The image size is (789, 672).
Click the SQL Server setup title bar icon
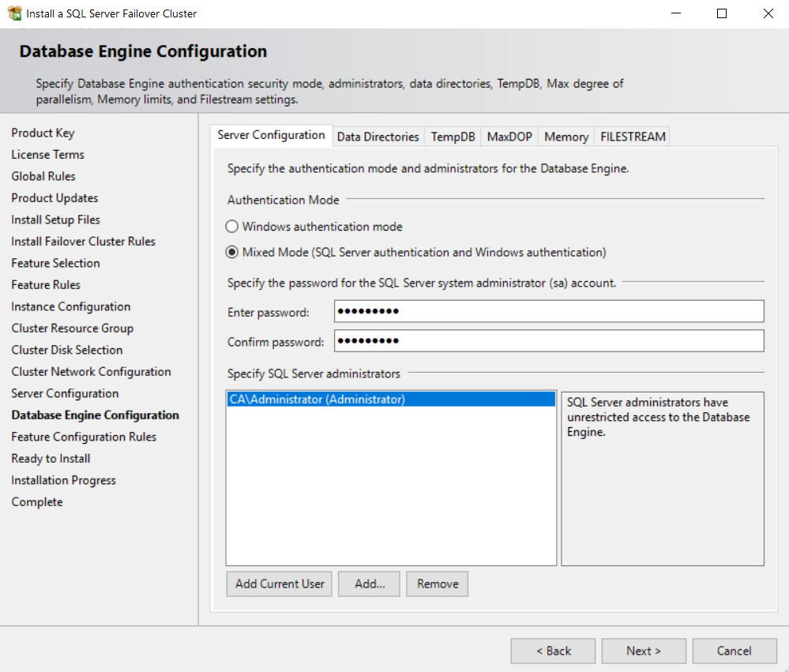(15, 13)
